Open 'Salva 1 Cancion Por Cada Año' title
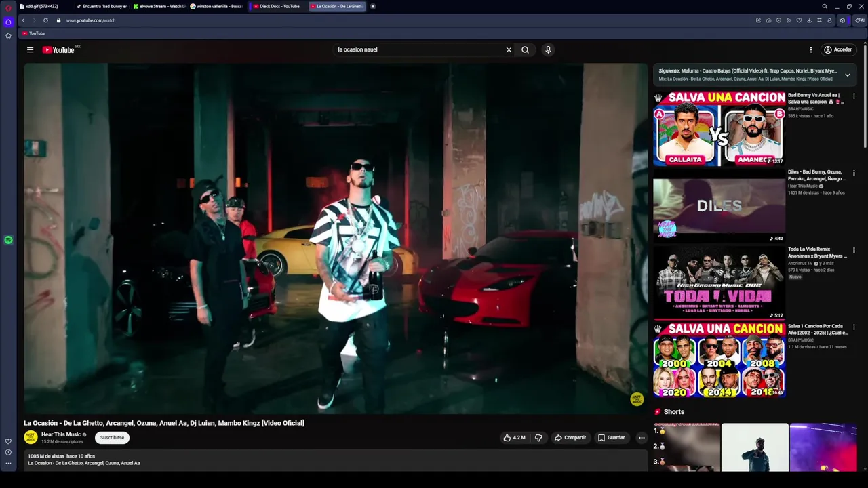Screen dimensions: 868x488 (x=818, y=329)
